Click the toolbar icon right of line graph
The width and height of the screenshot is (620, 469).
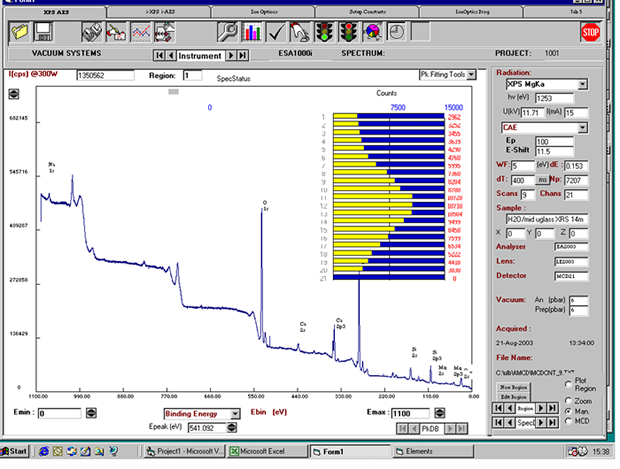point(164,32)
